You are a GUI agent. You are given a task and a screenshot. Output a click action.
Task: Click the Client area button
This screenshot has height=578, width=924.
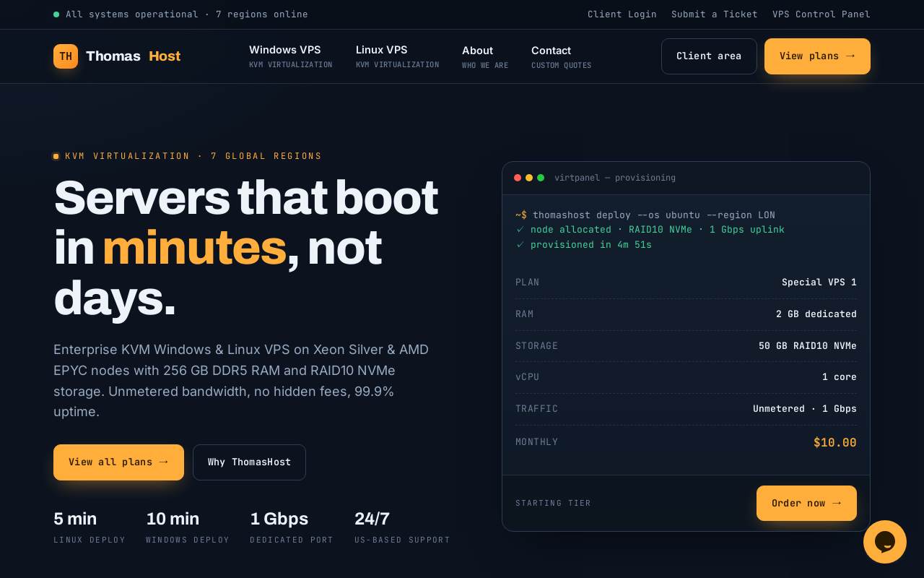click(709, 56)
